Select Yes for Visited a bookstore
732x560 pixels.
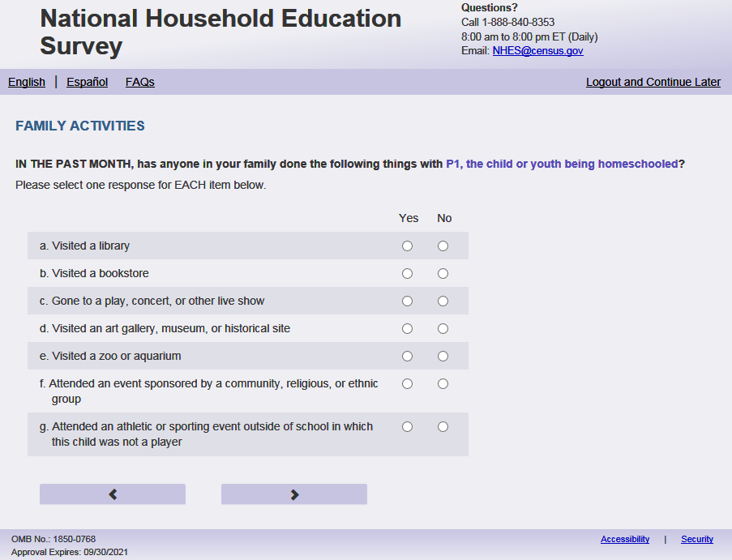(x=407, y=274)
